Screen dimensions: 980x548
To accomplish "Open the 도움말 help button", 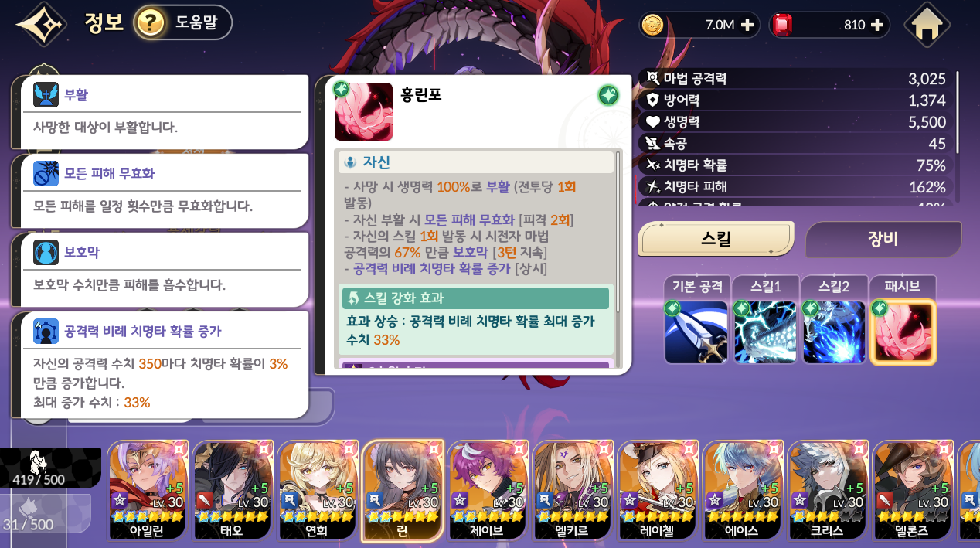I will (182, 23).
